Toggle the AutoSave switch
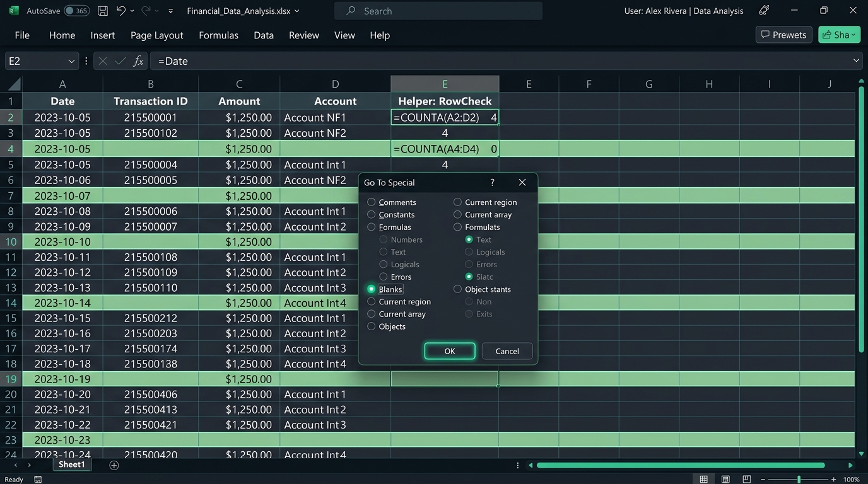868x484 pixels. tap(77, 11)
